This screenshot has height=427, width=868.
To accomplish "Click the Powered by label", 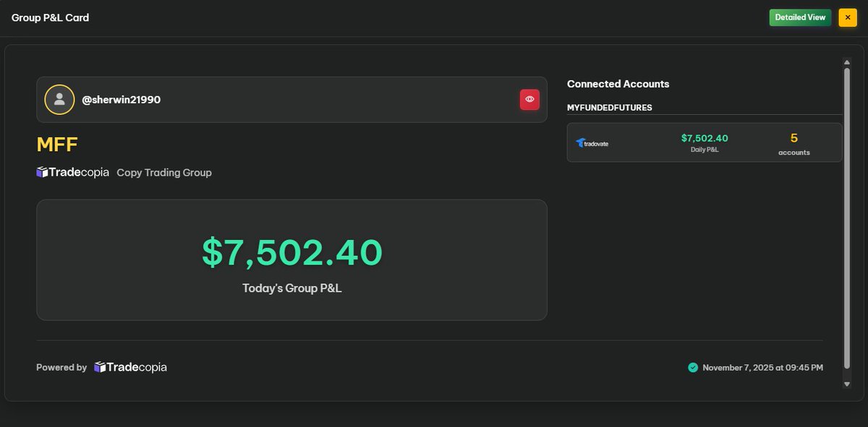I will (61, 368).
